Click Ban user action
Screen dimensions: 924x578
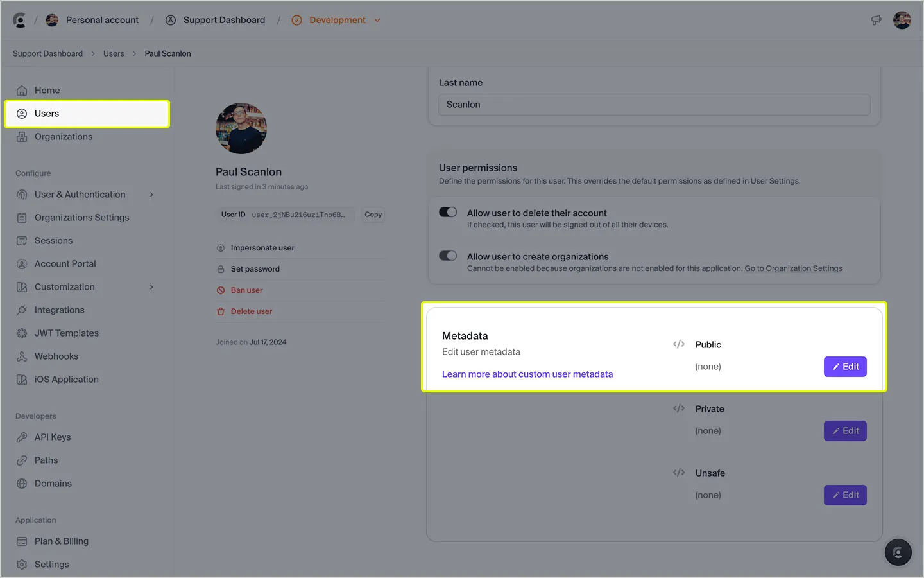pyautogui.click(x=246, y=290)
